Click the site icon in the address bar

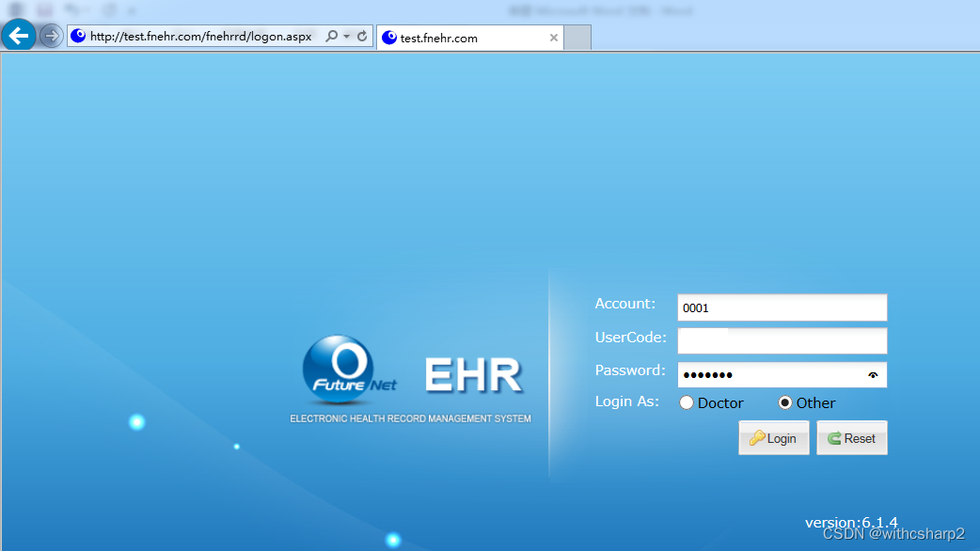click(78, 36)
